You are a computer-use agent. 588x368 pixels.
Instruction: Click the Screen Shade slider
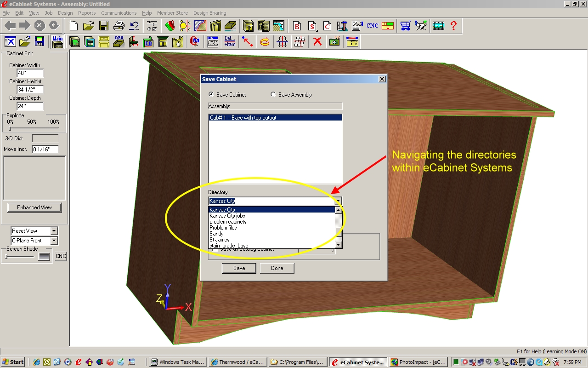20,257
